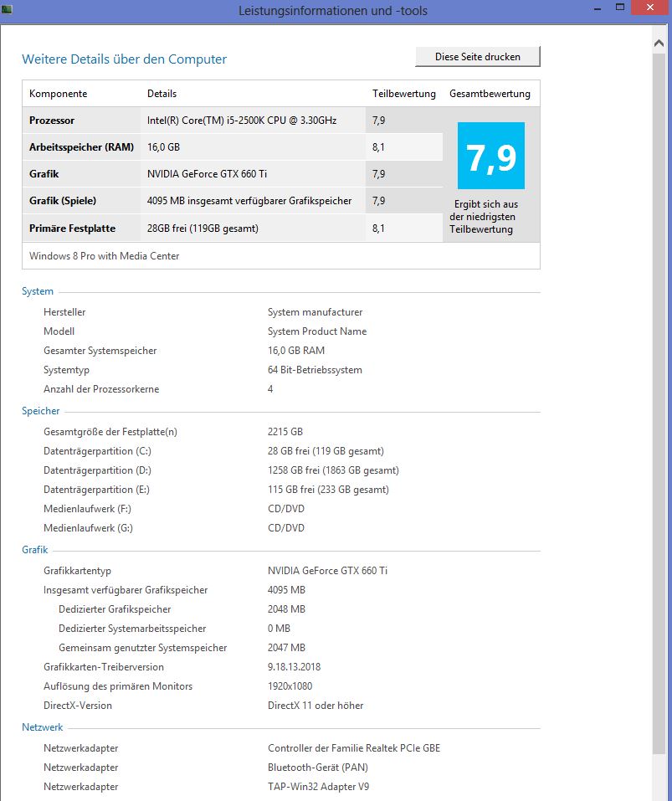Click the blue 7,9 overall score tile
This screenshot has height=801, width=672.
coord(490,156)
